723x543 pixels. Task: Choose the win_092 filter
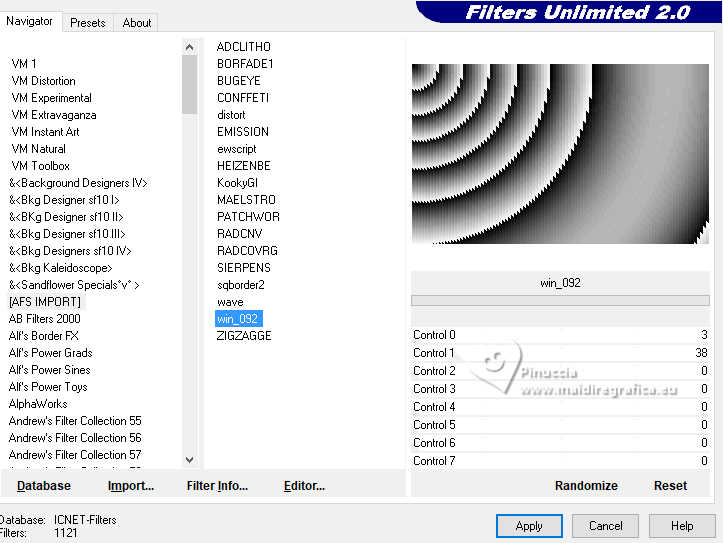pos(238,319)
